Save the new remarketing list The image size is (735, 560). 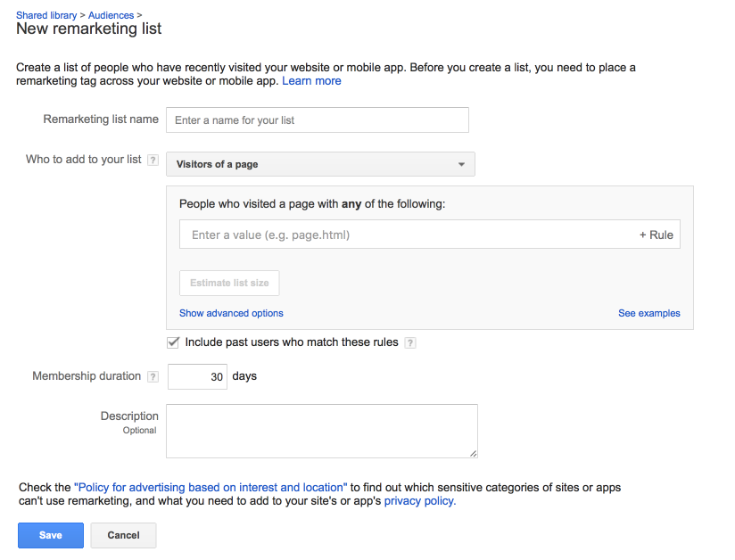(x=51, y=535)
